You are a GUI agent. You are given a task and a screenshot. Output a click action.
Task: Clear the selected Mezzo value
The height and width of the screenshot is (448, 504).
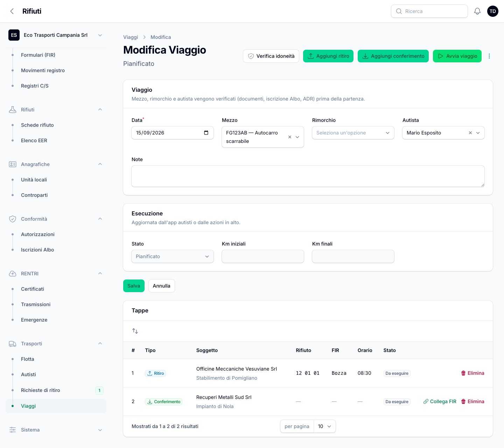[290, 137]
